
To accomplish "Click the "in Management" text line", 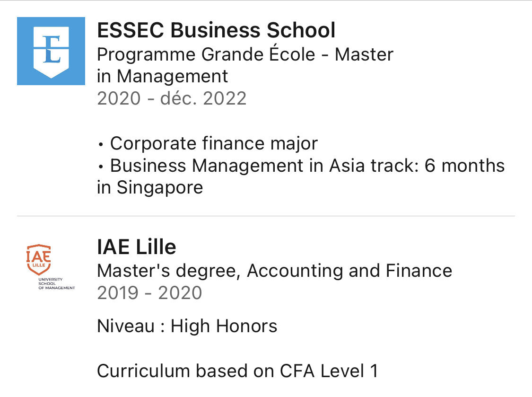I will point(162,76).
